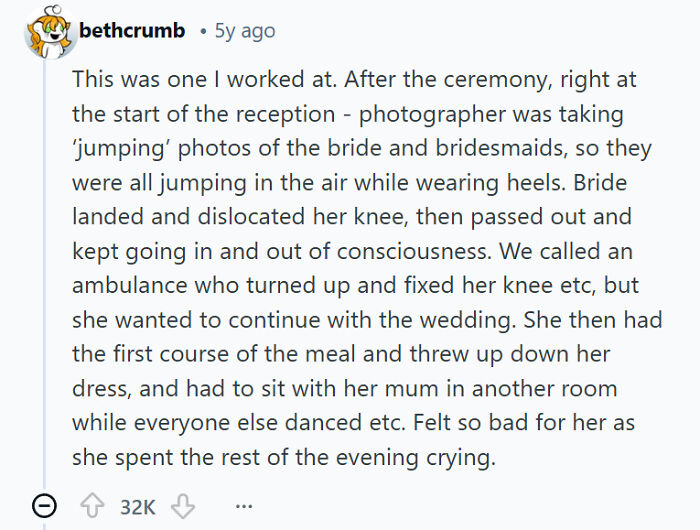Viewport: 700px width, 530px height.
Task: Upvote the bethcrumb comment
Action: (x=92, y=507)
